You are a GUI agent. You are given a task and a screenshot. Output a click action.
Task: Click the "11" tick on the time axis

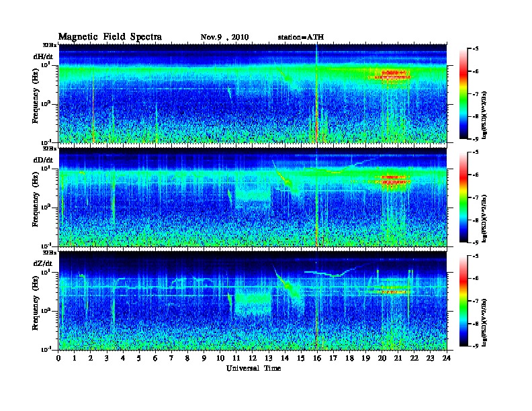pyautogui.click(x=236, y=358)
